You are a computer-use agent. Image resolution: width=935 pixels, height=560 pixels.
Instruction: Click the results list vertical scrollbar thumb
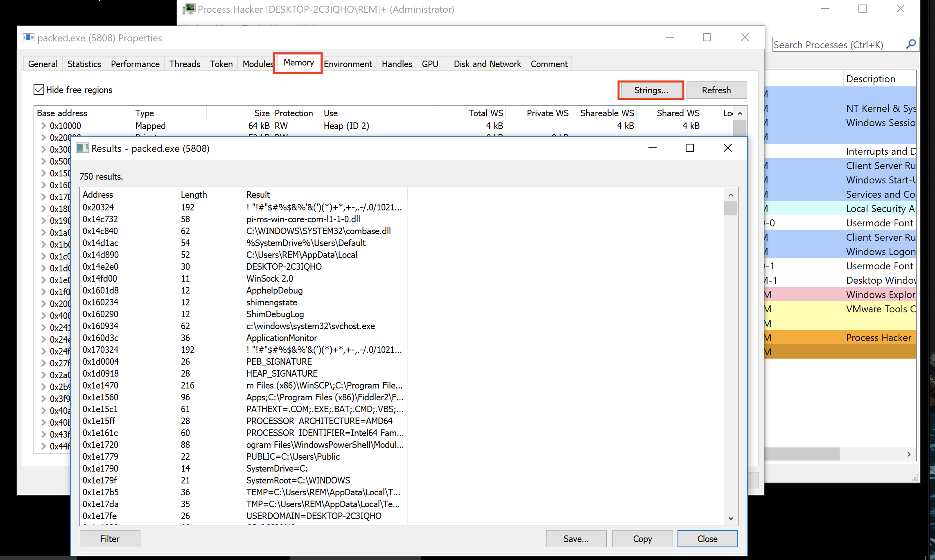731,208
